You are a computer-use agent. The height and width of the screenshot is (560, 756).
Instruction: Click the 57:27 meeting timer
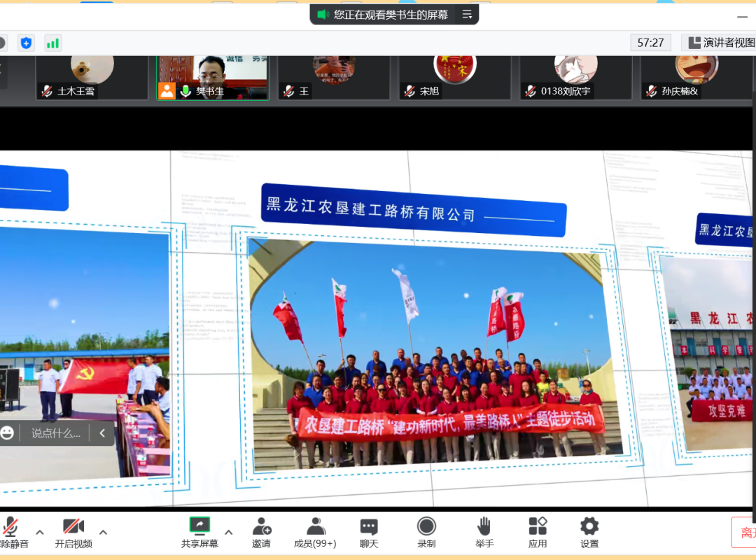(650, 43)
